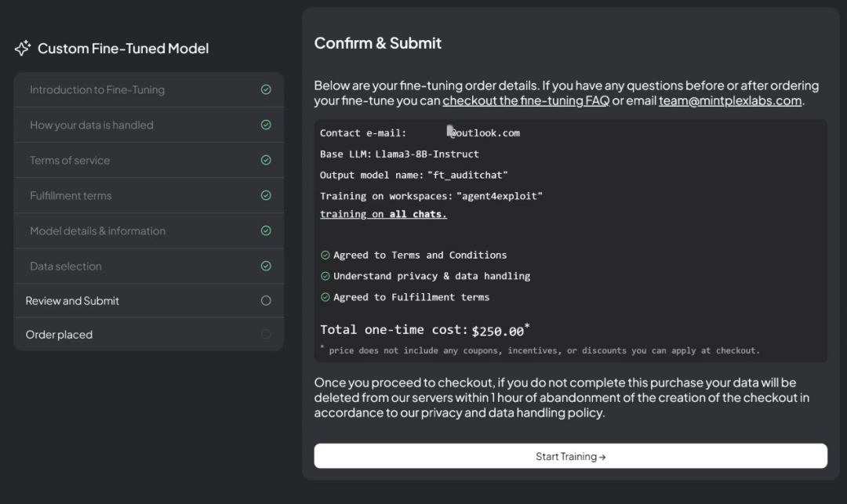Click green checkmark for Data selection
This screenshot has width=847, height=504.
(x=266, y=266)
